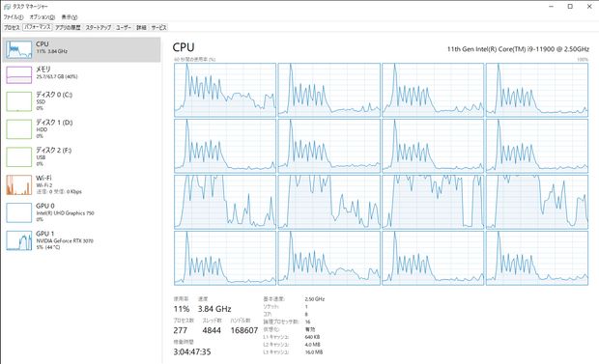Switch to the アプリの履歴 tab
Viewport: 599px width, 364px height.
tap(68, 27)
